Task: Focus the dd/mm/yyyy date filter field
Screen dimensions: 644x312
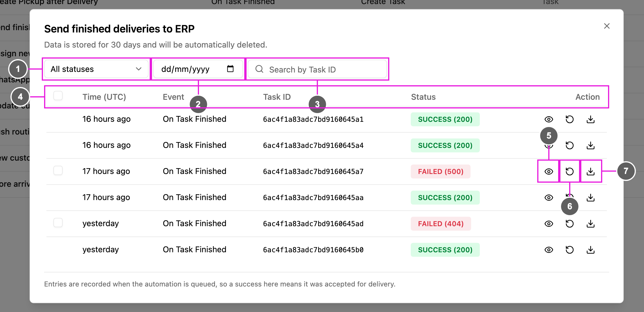Action: coord(198,69)
